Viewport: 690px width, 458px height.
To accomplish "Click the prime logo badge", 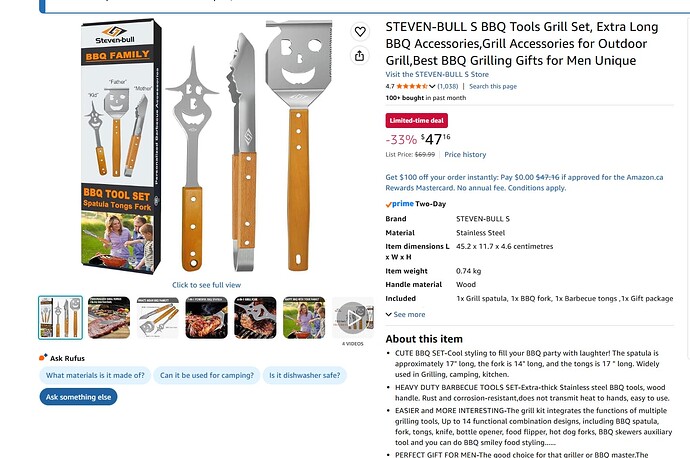I will pos(400,204).
